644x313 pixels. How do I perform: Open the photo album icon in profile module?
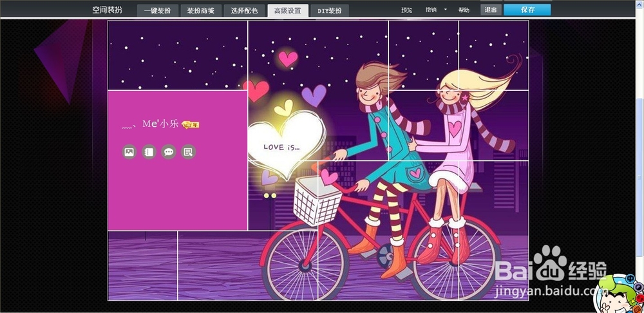point(129,152)
